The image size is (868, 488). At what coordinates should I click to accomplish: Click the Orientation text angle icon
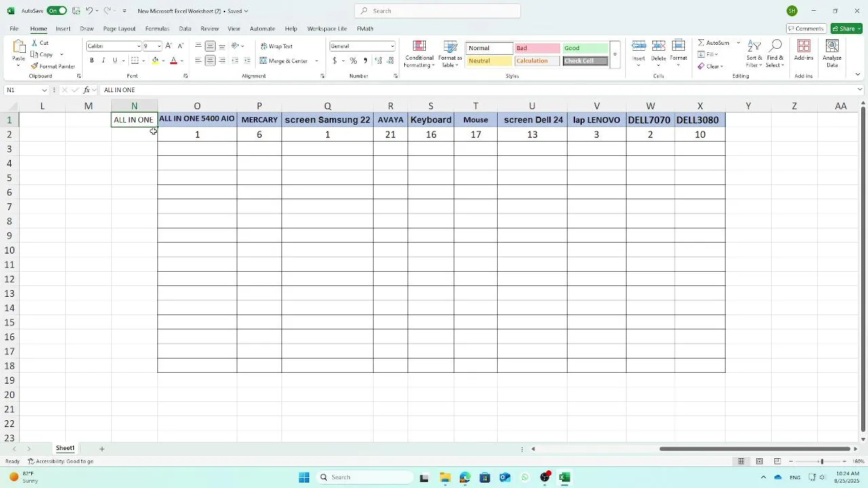pos(235,46)
